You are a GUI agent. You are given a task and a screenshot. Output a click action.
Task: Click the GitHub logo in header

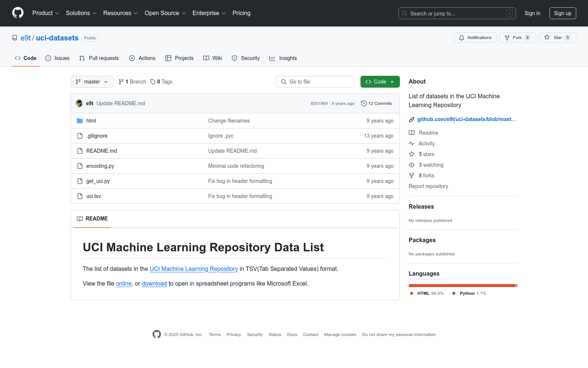click(18, 13)
